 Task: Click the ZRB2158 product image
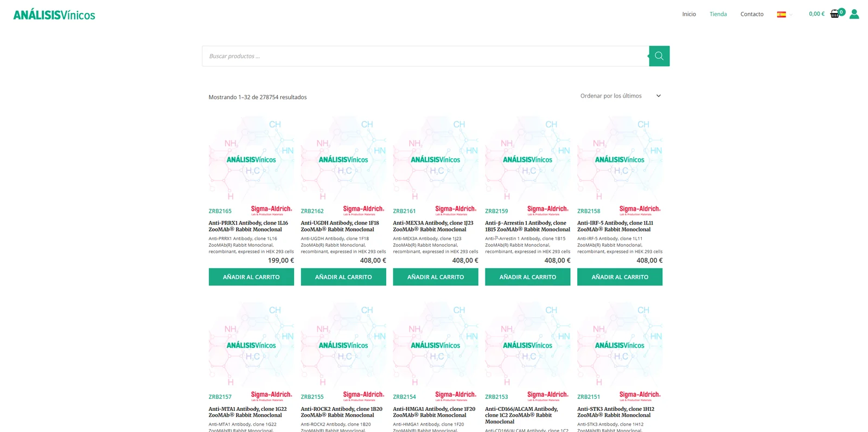coord(620,159)
